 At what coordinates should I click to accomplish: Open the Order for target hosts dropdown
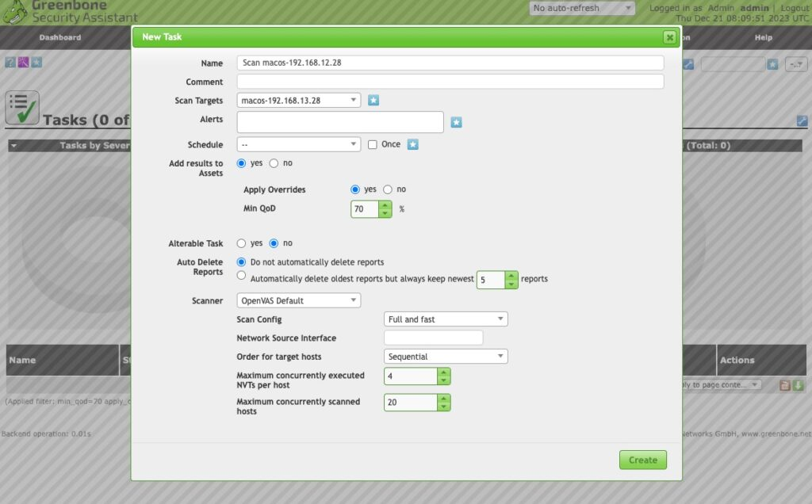446,357
